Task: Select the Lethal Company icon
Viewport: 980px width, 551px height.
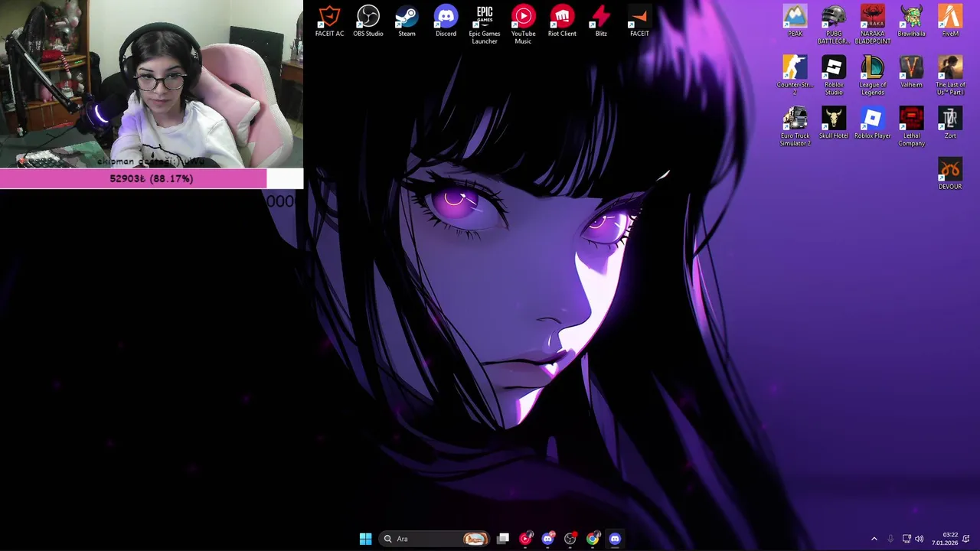Action: tap(911, 127)
